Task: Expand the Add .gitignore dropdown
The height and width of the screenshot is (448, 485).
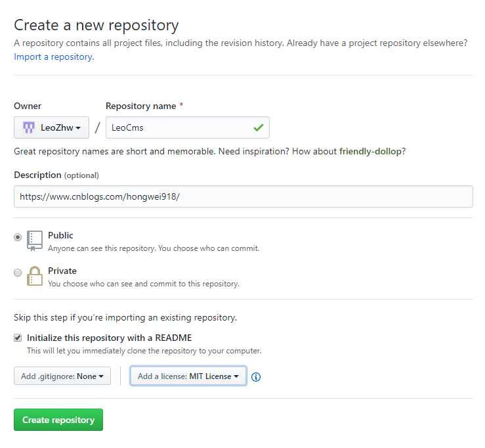Action: coord(62,376)
